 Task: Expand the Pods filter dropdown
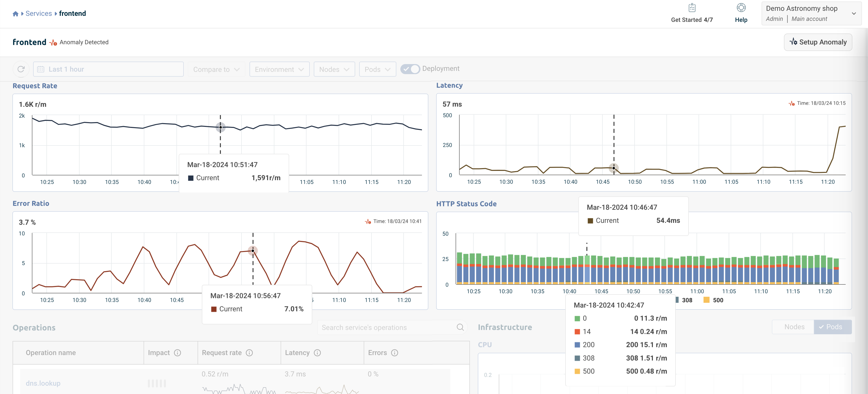pos(377,69)
